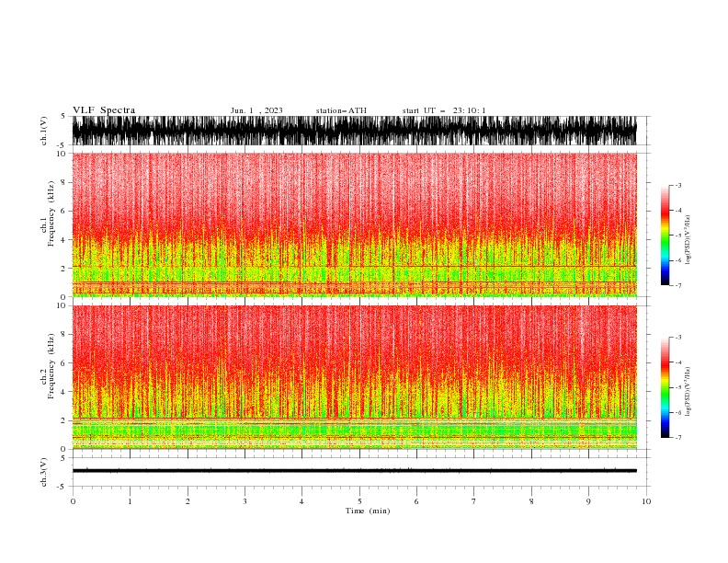Click the log(PSD) label beside ch.2 colorbar
This screenshot has height=563, width=728.
(688, 391)
